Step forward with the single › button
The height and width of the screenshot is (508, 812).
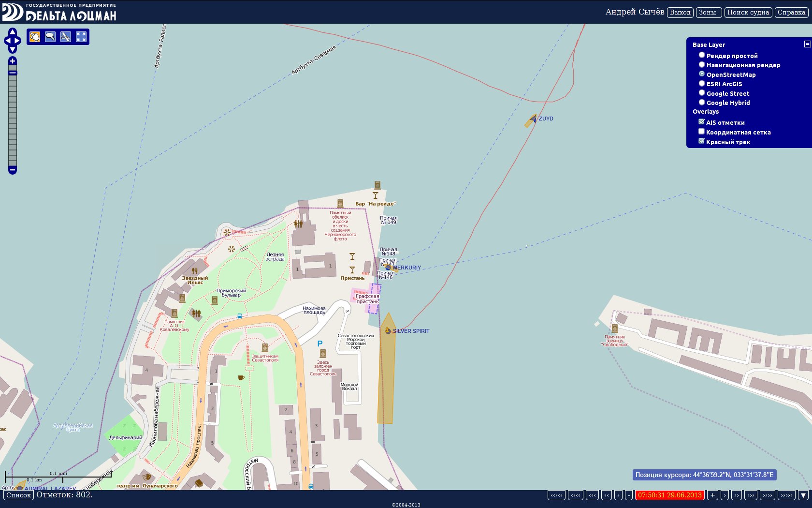[725, 495]
